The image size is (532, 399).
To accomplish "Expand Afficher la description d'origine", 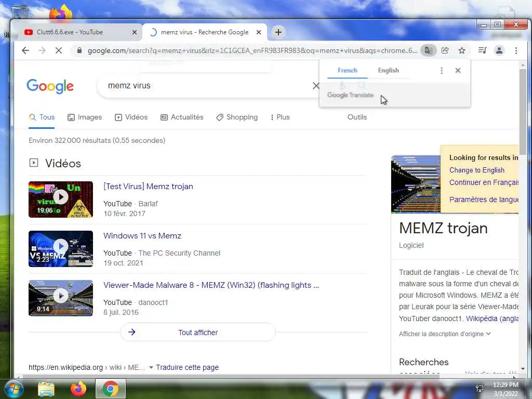I will [x=445, y=334].
